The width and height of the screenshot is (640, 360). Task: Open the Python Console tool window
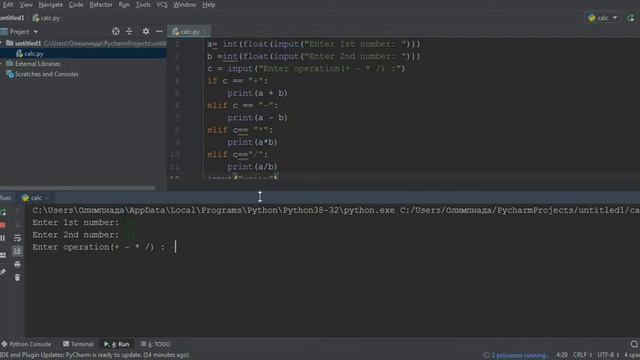coord(26,344)
